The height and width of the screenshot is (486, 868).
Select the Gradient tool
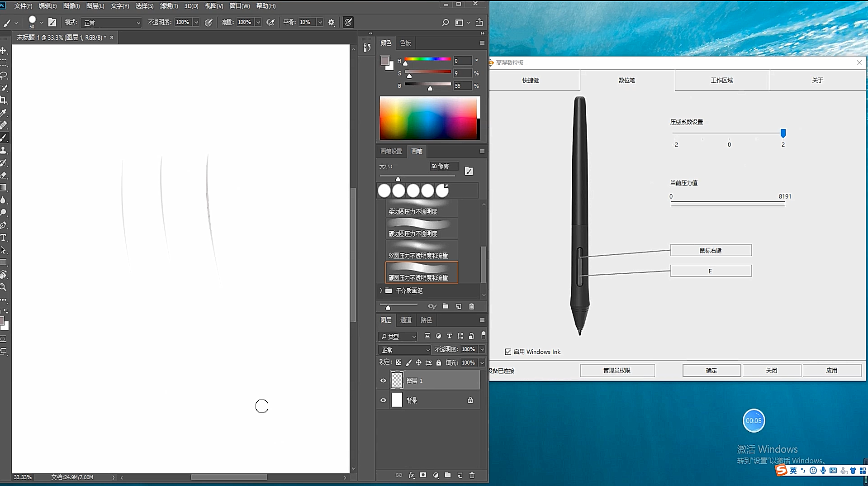click(x=3, y=187)
